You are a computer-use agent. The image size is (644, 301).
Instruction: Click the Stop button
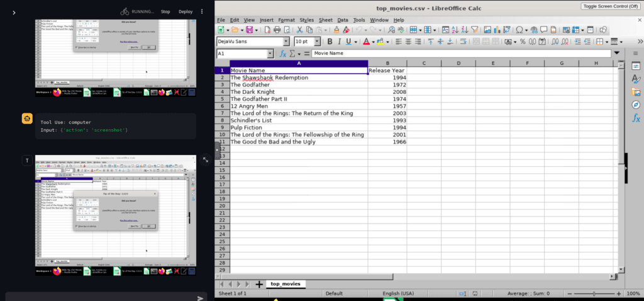[x=165, y=11]
